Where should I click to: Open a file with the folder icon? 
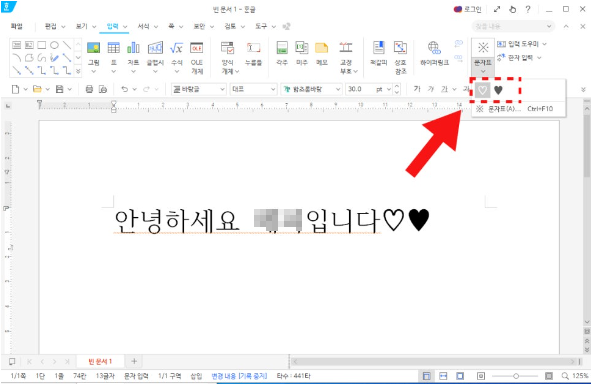coord(37,89)
